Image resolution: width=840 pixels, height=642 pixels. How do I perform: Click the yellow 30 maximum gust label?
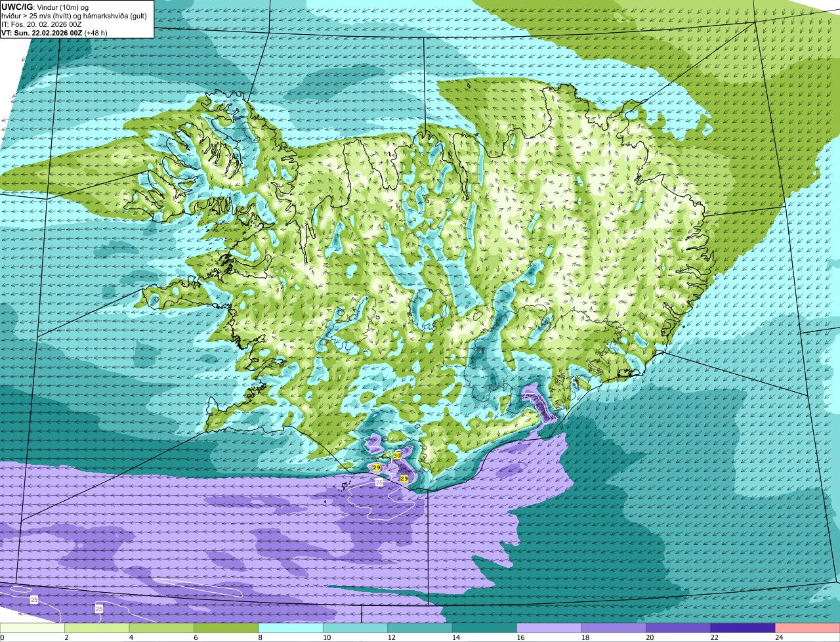[x=397, y=456]
